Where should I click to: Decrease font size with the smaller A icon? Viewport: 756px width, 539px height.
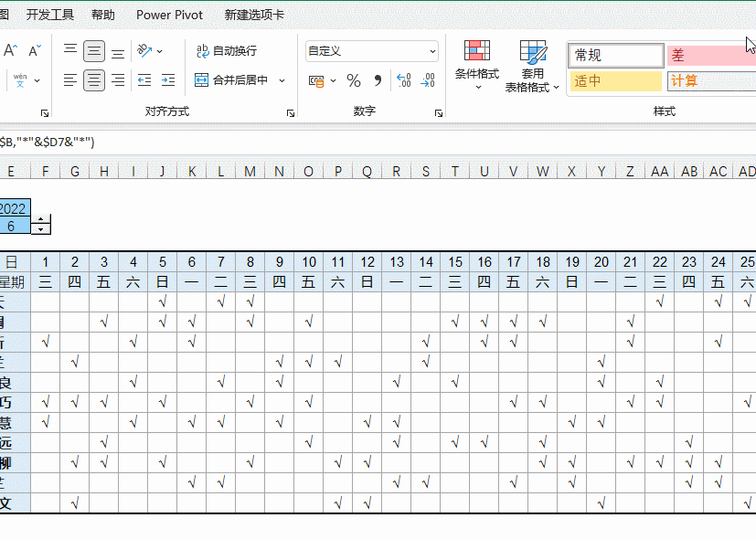coord(35,50)
